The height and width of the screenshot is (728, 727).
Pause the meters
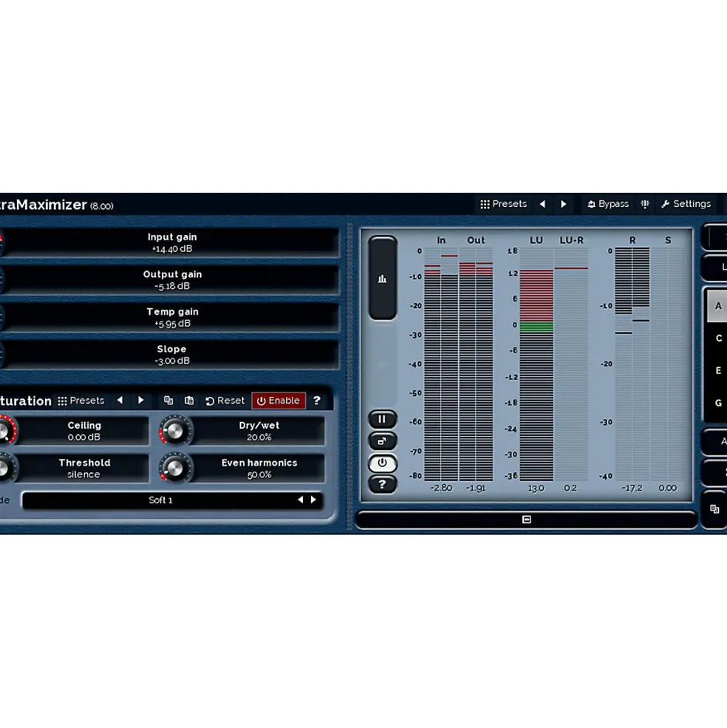[382, 419]
